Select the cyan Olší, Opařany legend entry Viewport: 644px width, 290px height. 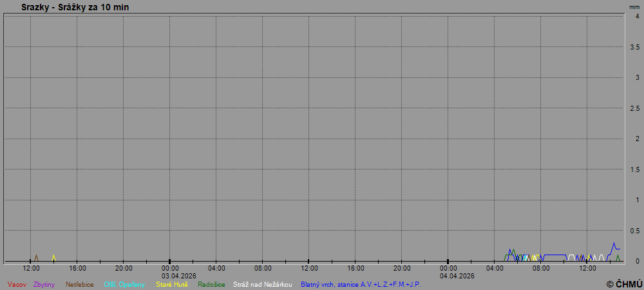coord(124,284)
